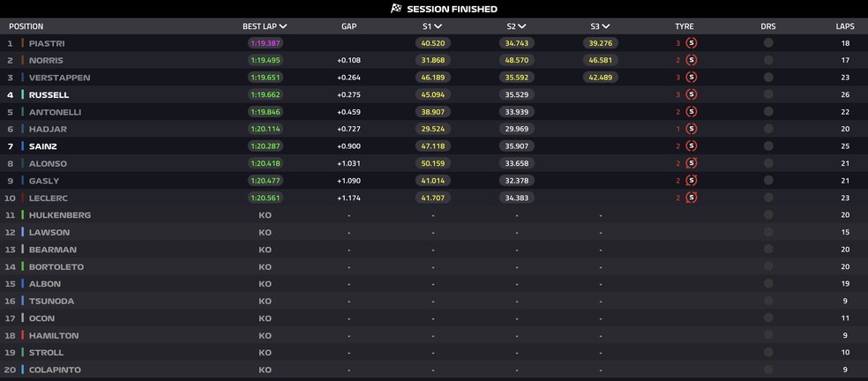Click Hadjar's soft tyre icon
The height and width of the screenshot is (381, 868).
[692, 129]
